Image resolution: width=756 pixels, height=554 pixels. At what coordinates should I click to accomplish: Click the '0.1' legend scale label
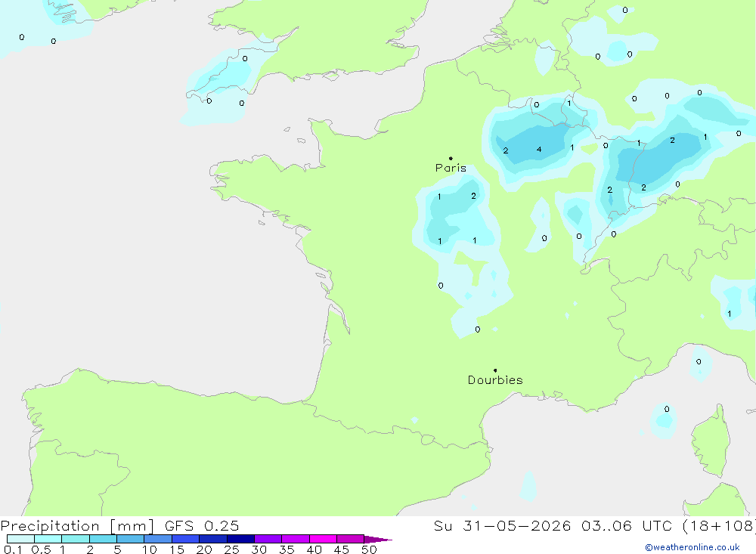point(13,549)
